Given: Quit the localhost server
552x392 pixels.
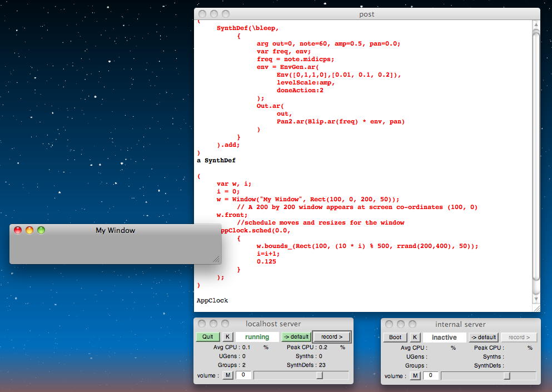Looking at the screenshot, I should (x=207, y=337).
